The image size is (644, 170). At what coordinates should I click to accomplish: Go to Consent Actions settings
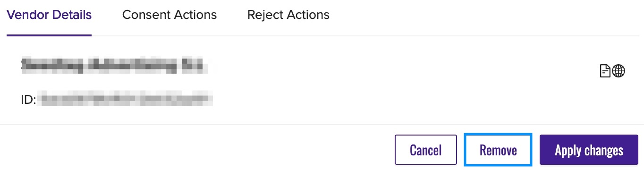click(x=169, y=15)
